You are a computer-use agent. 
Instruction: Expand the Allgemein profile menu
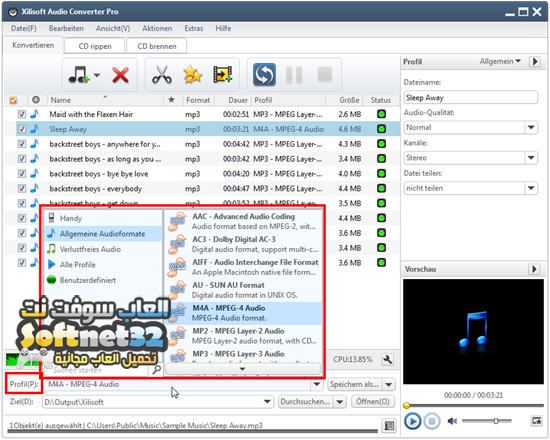[500, 61]
